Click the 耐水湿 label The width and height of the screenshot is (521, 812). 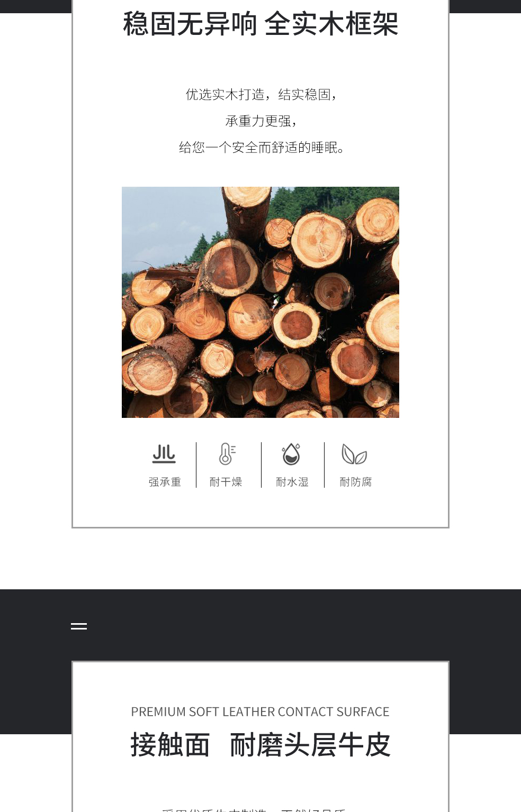point(292,482)
